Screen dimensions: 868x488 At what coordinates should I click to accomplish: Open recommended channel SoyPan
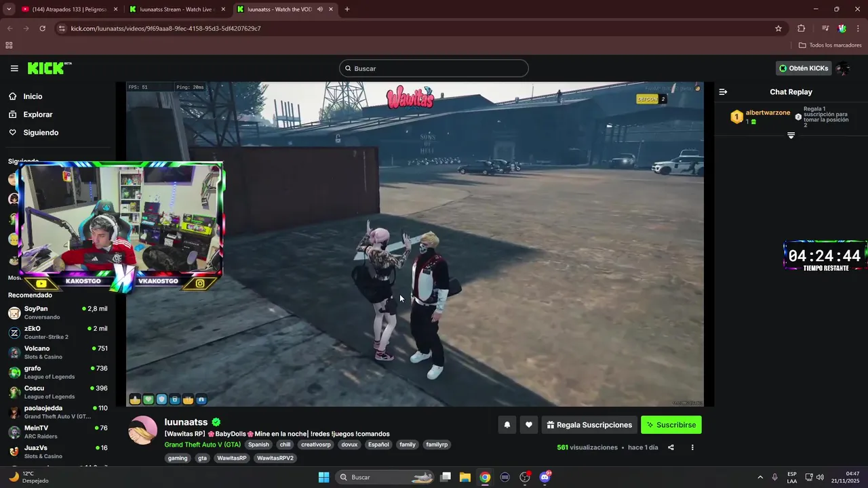point(58,312)
